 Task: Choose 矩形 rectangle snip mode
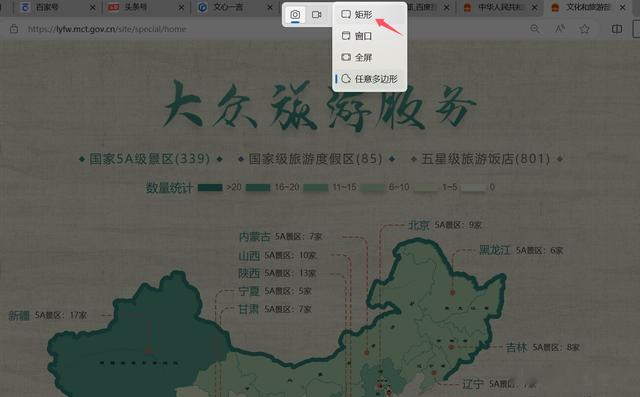(369, 15)
